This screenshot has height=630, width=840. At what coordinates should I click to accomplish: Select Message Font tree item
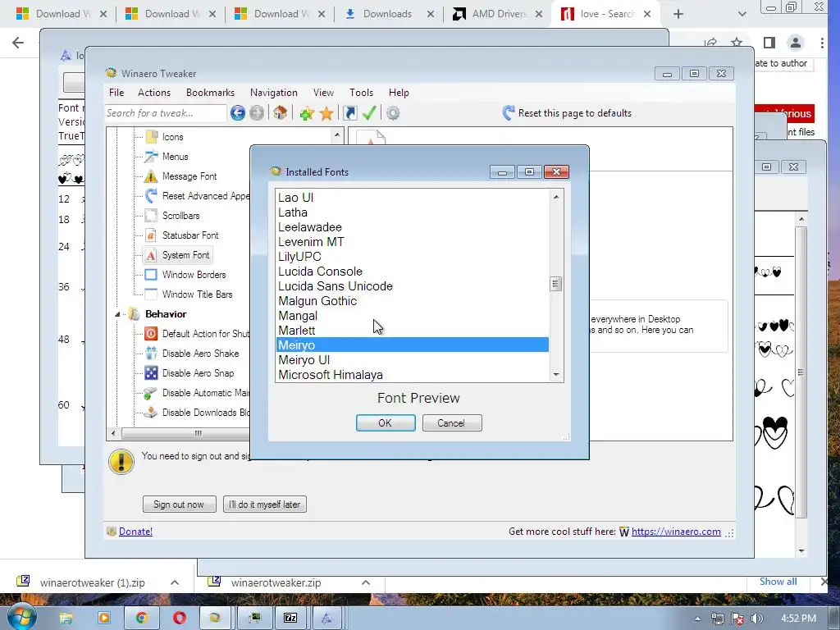(x=189, y=176)
